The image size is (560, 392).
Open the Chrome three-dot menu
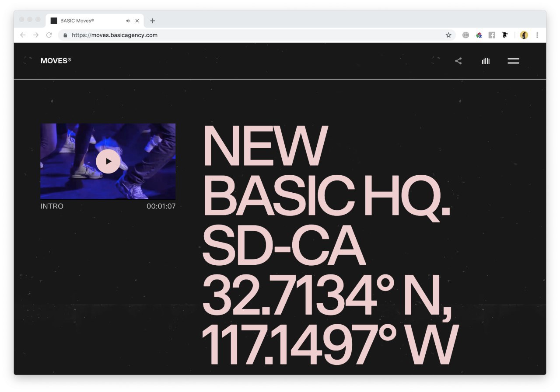click(x=537, y=35)
